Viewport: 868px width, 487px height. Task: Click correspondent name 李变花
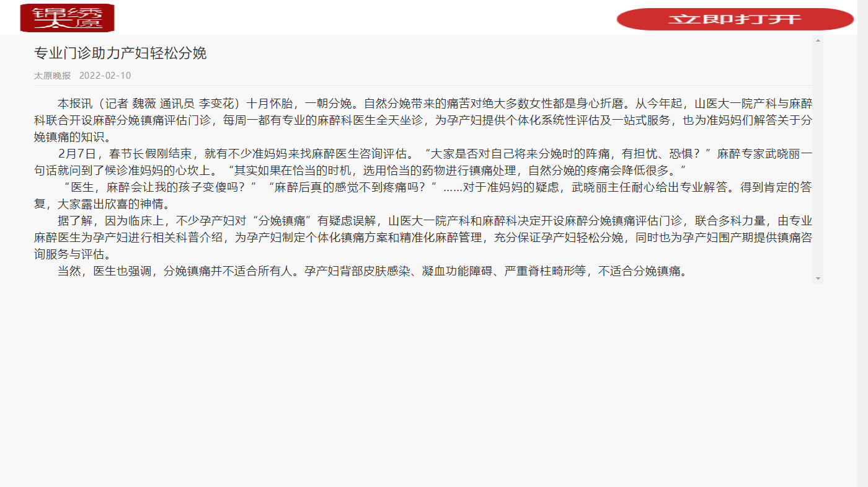coord(215,103)
